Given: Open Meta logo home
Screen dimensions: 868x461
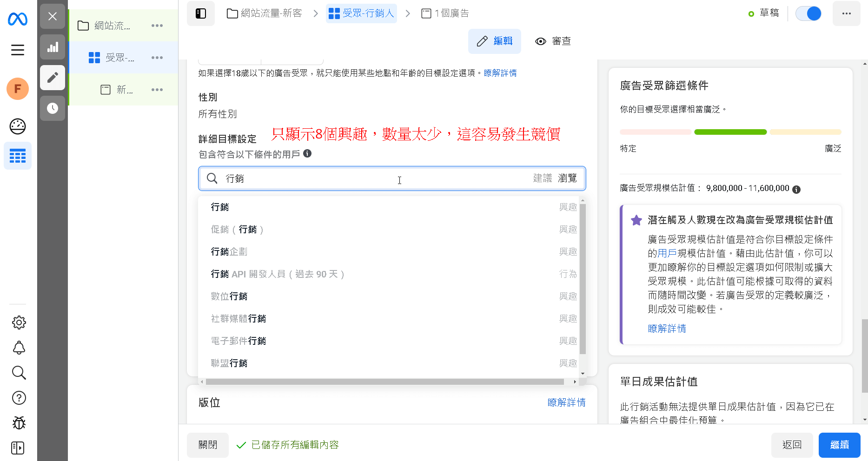Looking at the screenshot, I should (18, 19).
